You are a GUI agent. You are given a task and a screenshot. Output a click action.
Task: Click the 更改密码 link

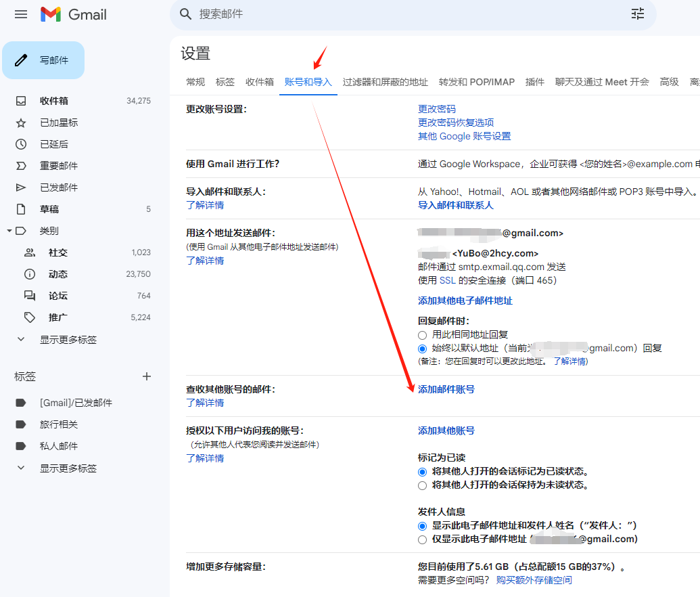click(437, 109)
